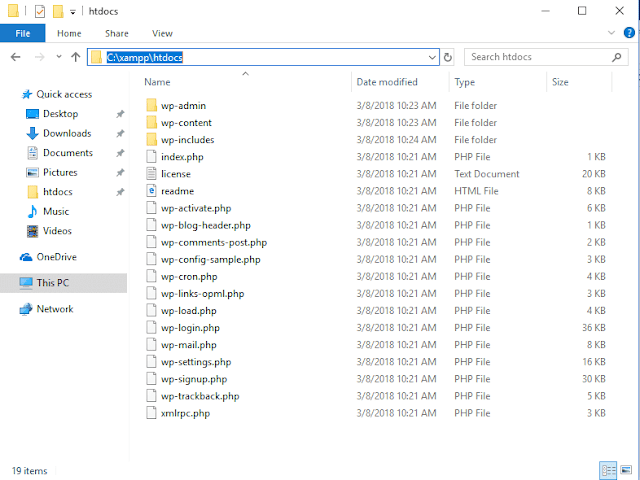Click the pin icon next to Desktop

120,114
